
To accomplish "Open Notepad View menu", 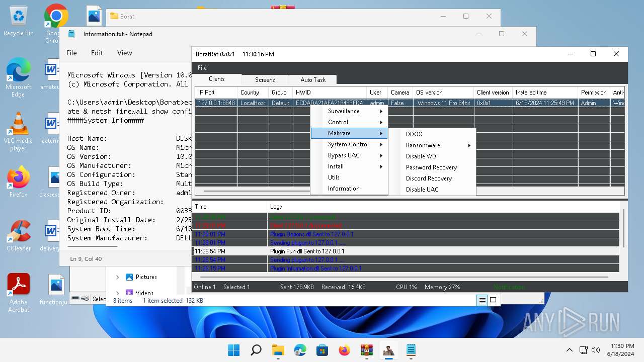I will coord(125,53).
